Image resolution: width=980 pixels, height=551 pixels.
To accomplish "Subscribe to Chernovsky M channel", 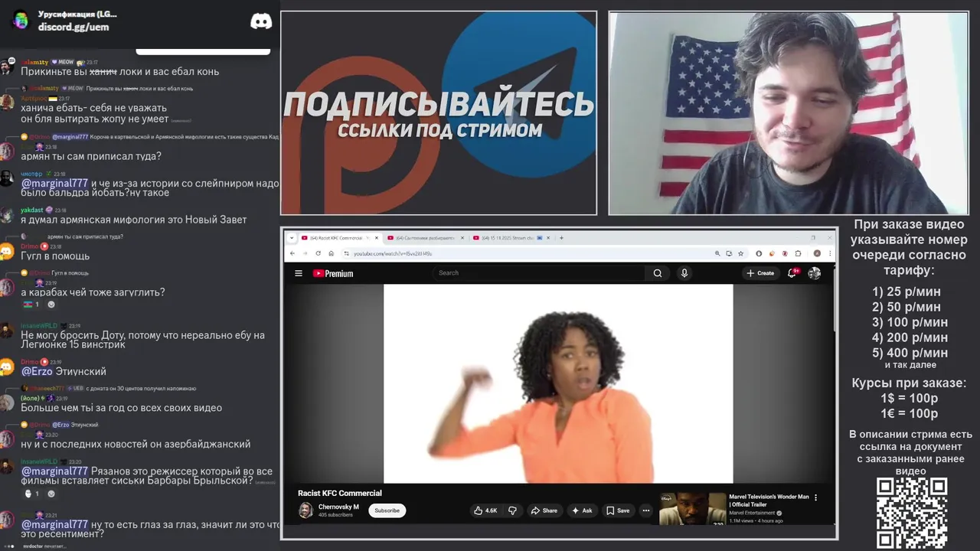I will (387, 510).
